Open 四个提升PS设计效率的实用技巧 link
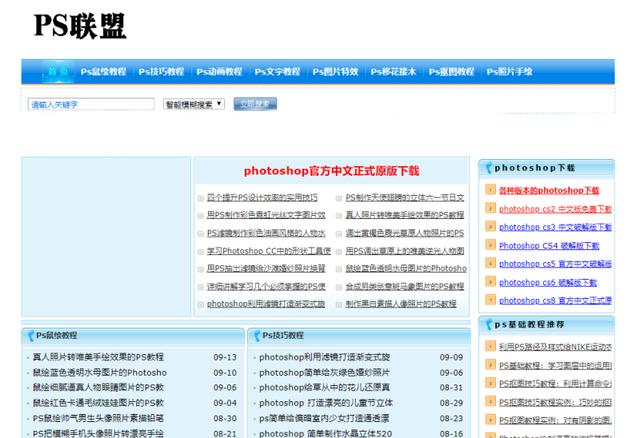This screenshot has height=438, width=640. pyautogui.click(x=262, y=198)
